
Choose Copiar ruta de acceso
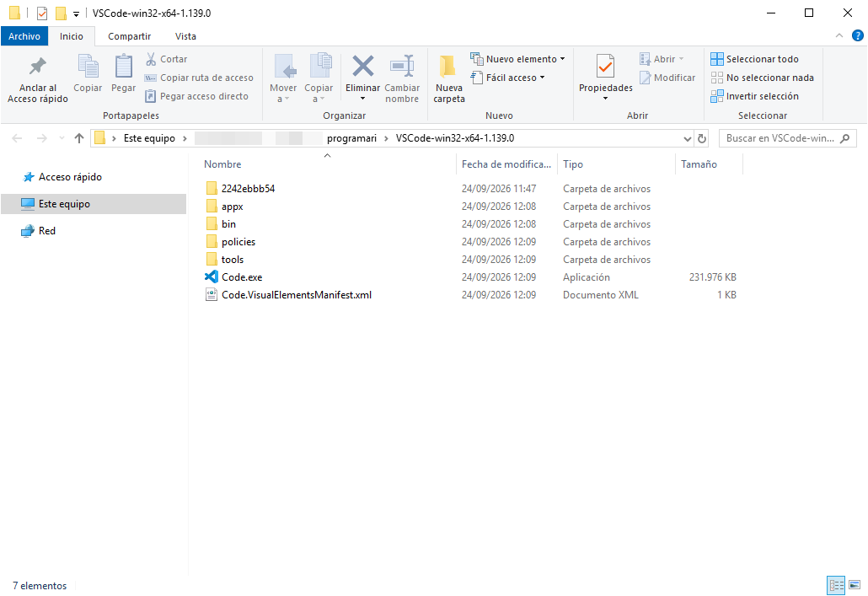[x=199, y=78]
